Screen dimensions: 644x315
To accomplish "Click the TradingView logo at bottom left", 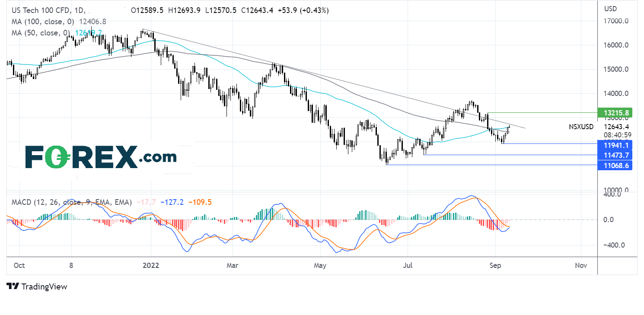I will pyautogui.click(x=37, y=286).
